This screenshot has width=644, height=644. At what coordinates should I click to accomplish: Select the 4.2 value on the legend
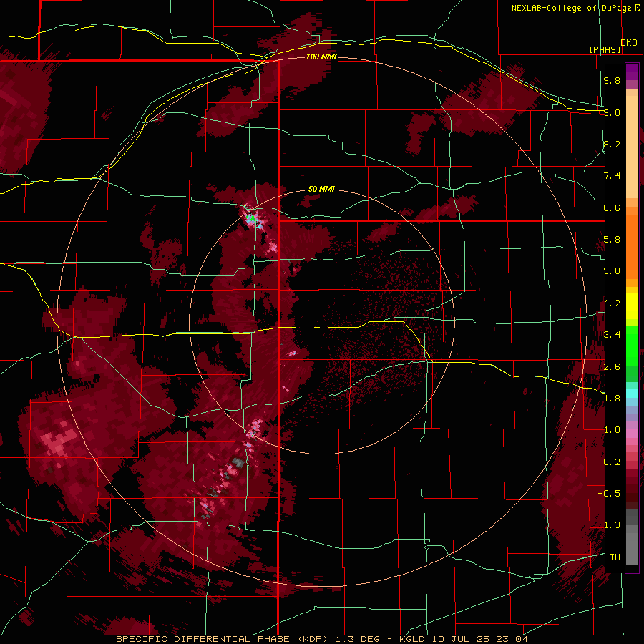click(x=612, y=303)
